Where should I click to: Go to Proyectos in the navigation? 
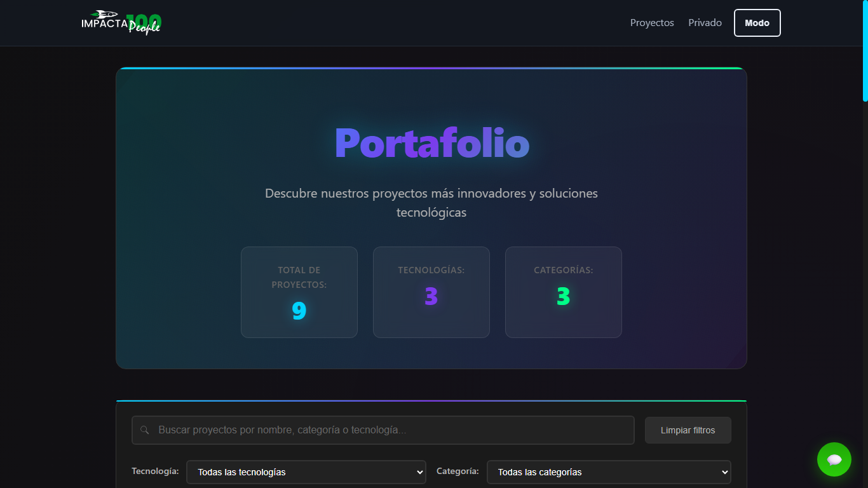(651, 23)
